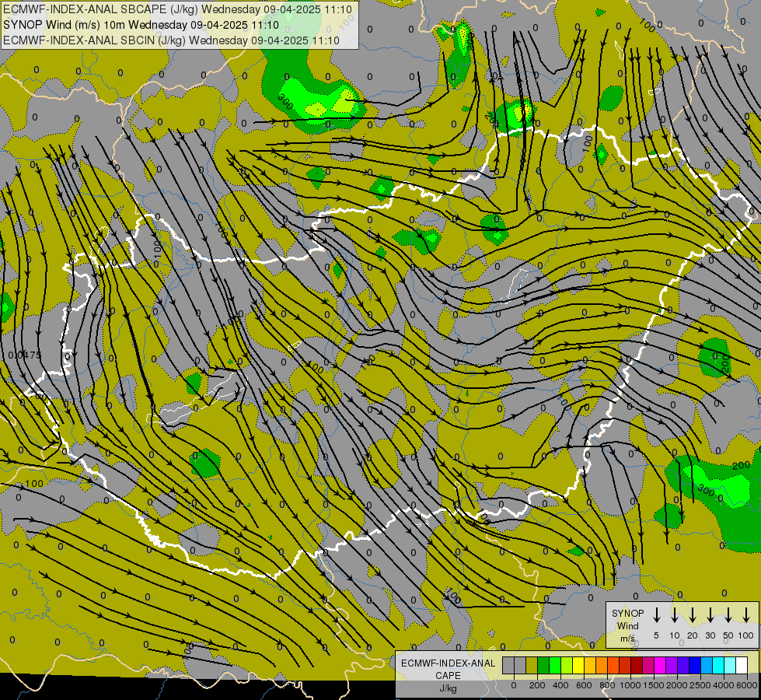This screenshot has height=700, width=761.
Task: Click the 'm/s' unit in the wind legend
Action: point(627,639)
